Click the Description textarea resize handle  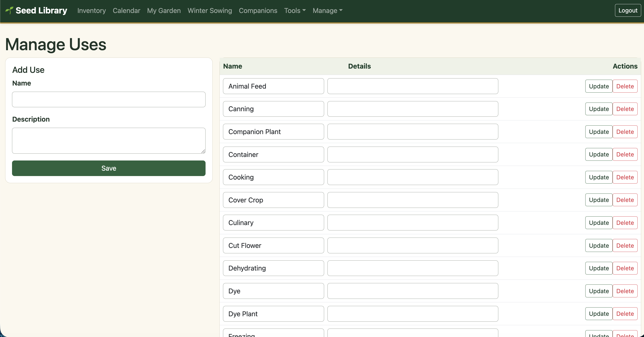tap(203, 151)
